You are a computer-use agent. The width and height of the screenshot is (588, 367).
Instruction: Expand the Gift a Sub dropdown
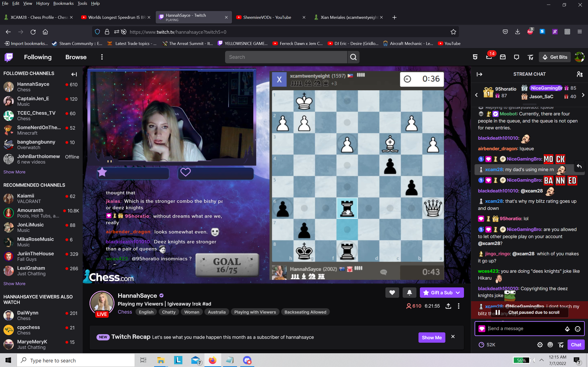[458, 293]
